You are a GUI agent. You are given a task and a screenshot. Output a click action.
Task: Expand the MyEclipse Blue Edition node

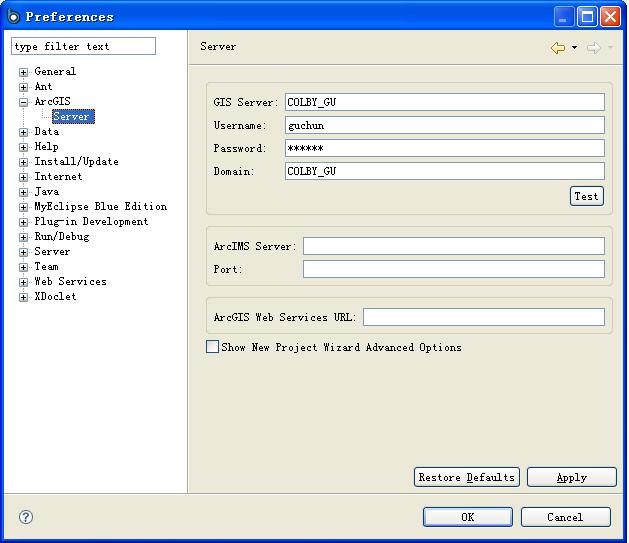tap(23, 207)
